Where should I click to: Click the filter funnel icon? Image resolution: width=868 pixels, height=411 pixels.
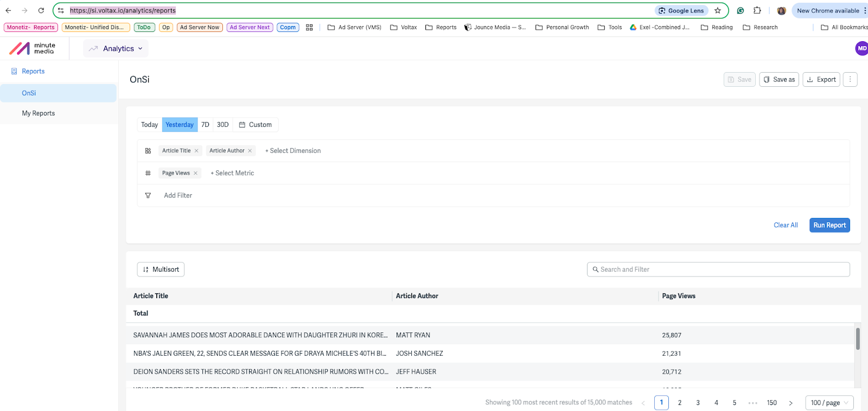pyautogui.click(x=148, y=195)
